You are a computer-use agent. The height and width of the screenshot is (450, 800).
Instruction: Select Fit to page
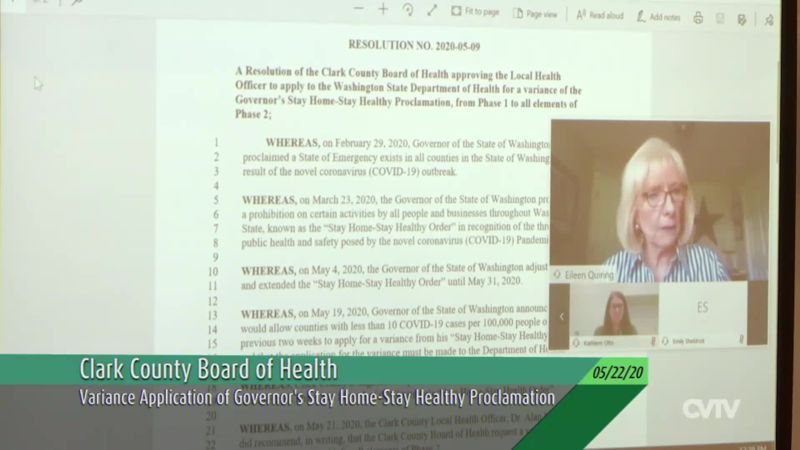click(x=475, y=12)
